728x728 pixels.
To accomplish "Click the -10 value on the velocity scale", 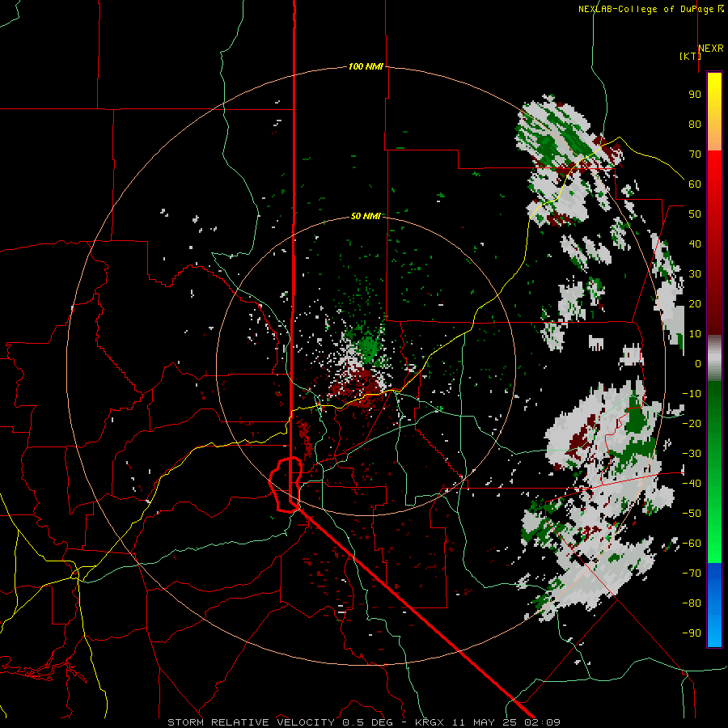I will (x=692, y=394).
